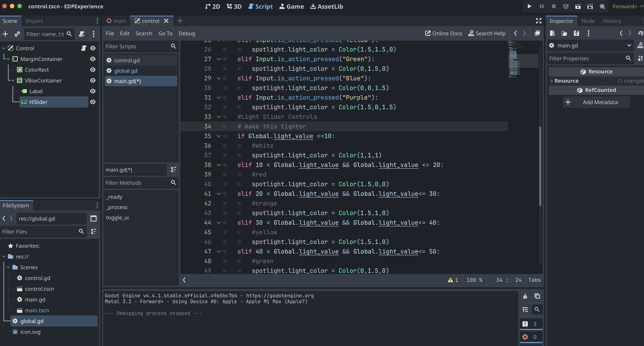Open the Debug menu in script editor
Viewport: 644px width, 346px height.
pos(187,33)
